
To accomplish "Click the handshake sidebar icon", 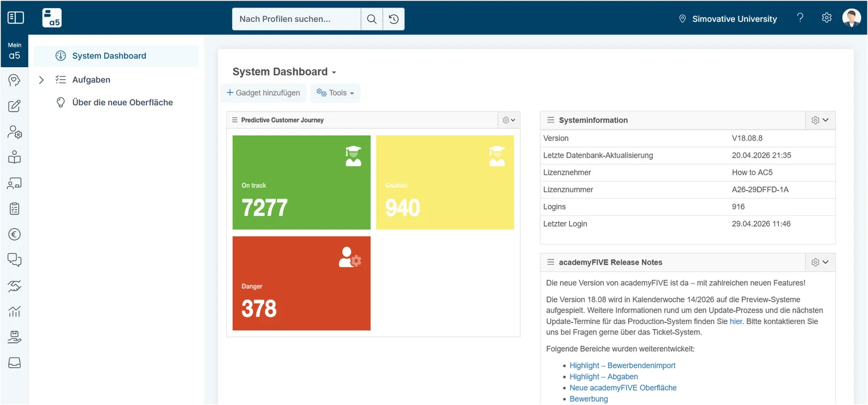I will click(14, 286).
